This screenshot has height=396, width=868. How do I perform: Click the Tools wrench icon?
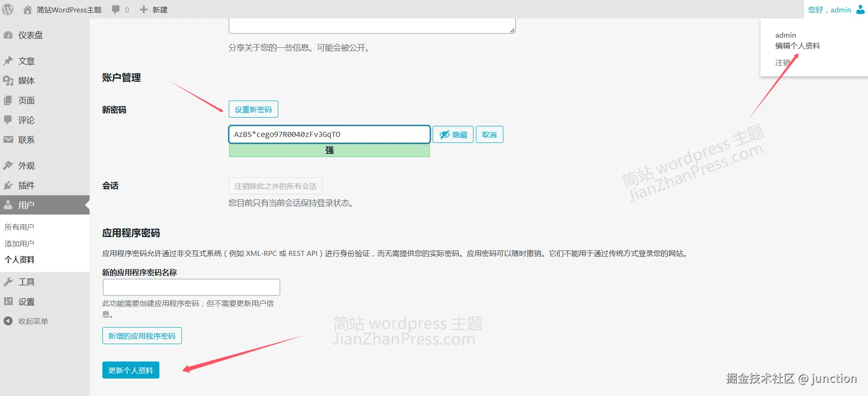tap(8, 282)
